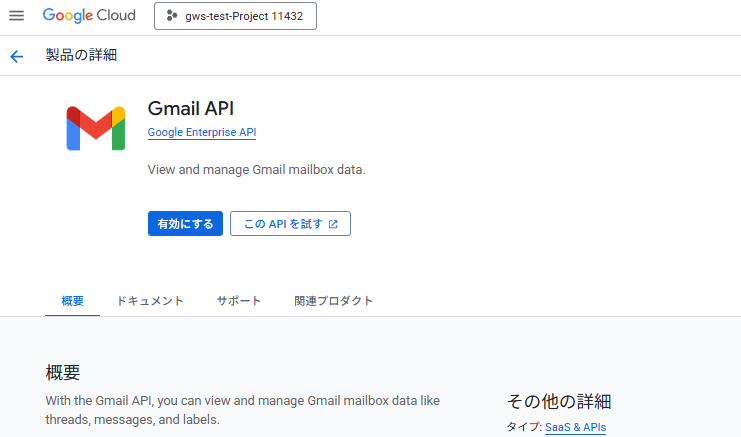Click the 'With the Gmail API' overview paragraph
741x437 pixels.
pos(242,410)
